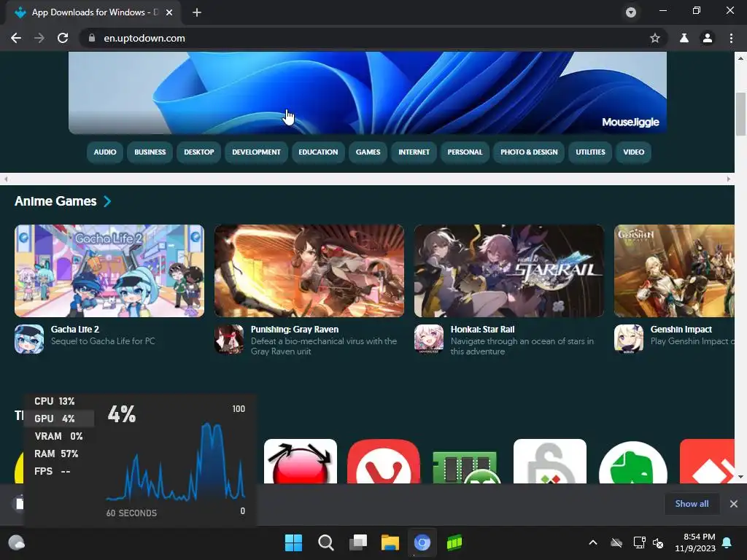The image size is (747, 560).
Task: Click the horizontal page scrollbar track
Action: click(367, 179)
